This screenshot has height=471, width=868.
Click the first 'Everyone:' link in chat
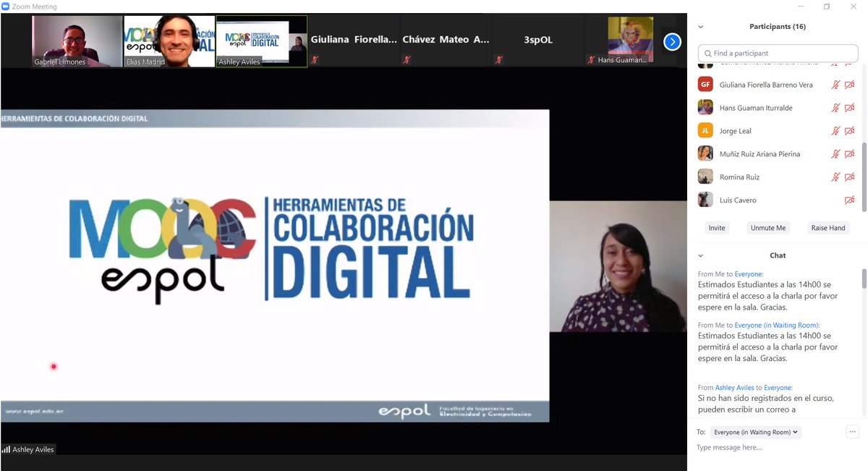(x=749, y=274)
